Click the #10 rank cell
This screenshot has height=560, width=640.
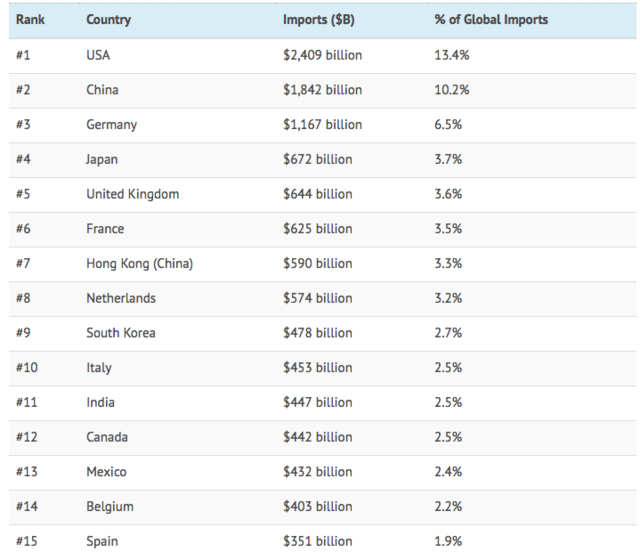pos(27,367)
